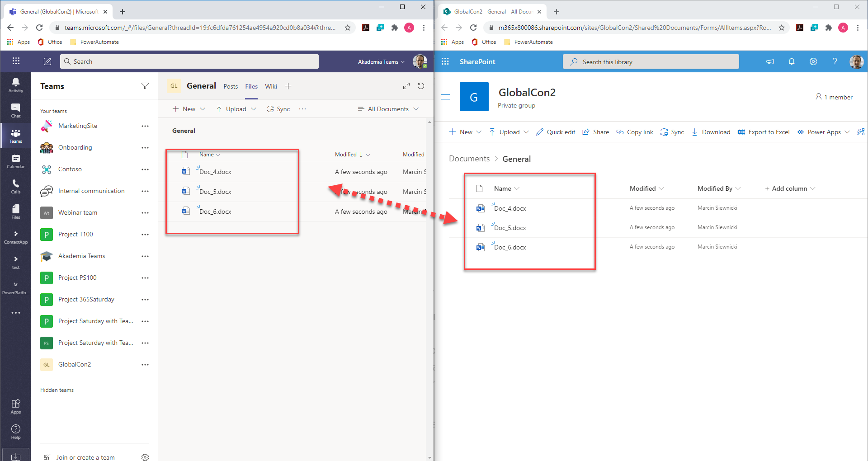Viewport: 868px width, 461px height.
Task: Open more options for Contoso team
Action: 145,169
